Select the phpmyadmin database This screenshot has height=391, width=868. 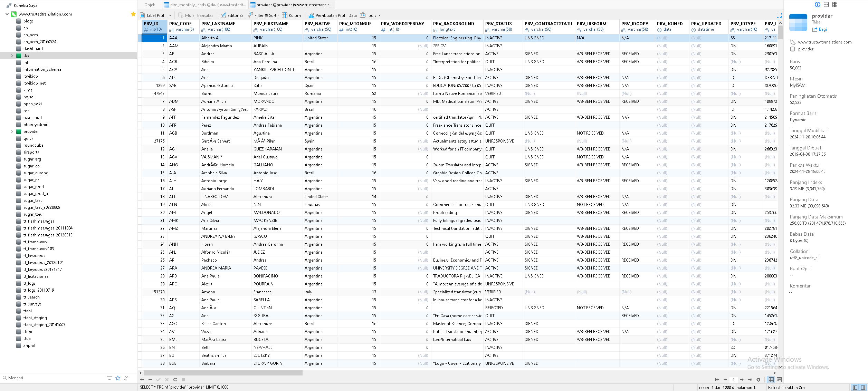[36, 125]
